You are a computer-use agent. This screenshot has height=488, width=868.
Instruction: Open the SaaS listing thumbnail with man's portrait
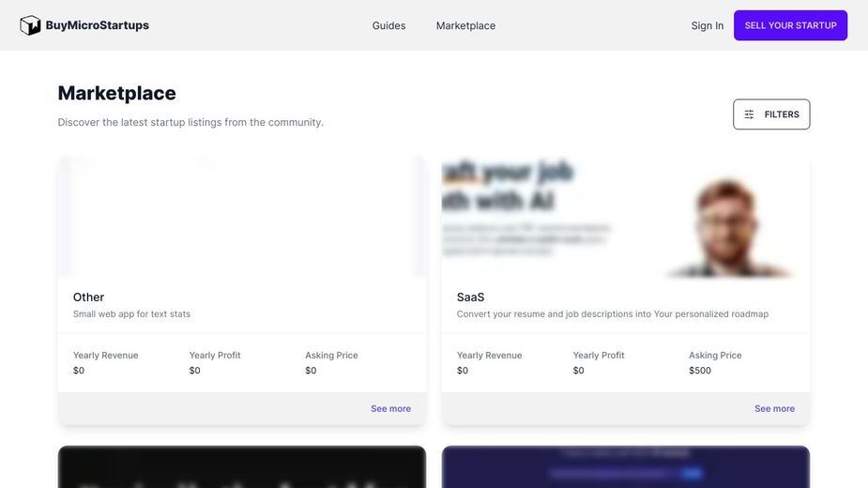click(x=626, y=217)
